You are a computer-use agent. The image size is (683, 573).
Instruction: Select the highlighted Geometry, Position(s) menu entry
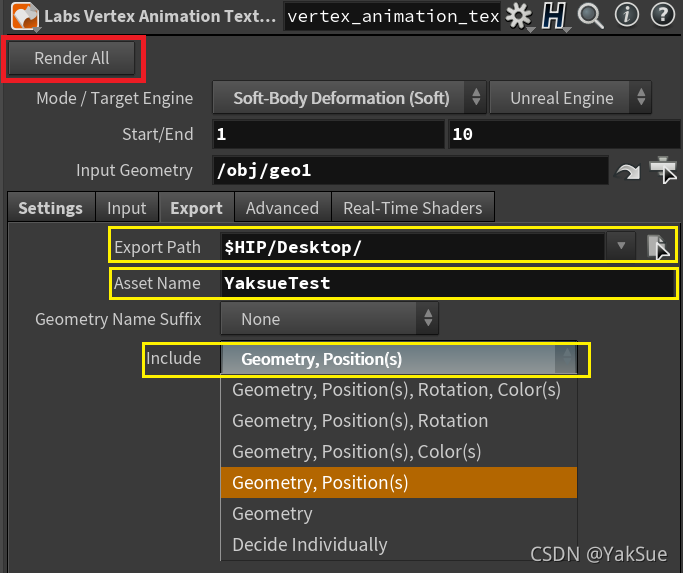coord(399,482)
